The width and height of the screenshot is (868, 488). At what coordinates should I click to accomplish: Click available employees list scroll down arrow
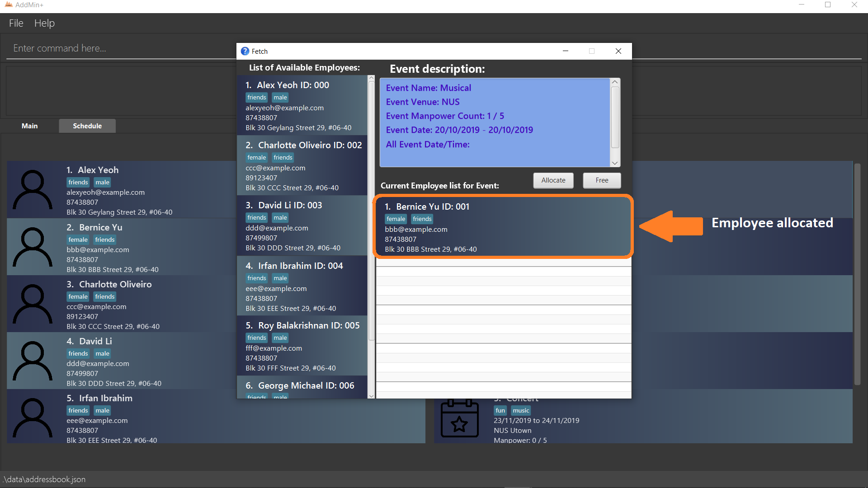(372, 396)
